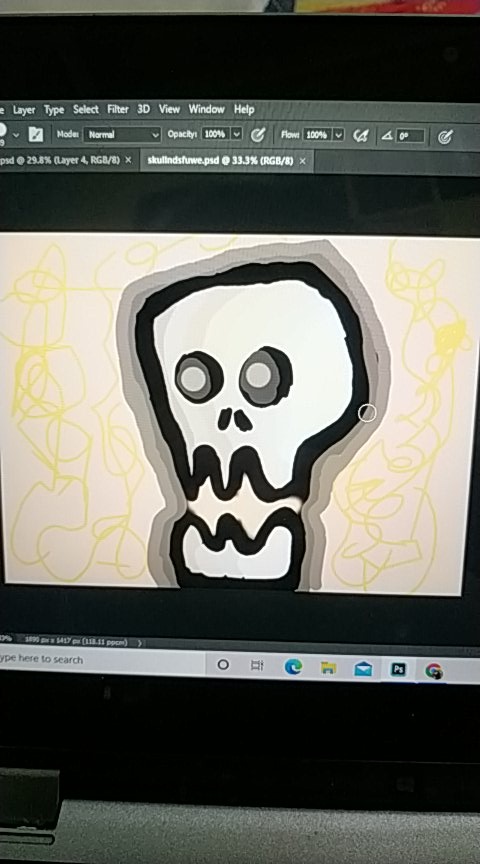Click the Flow 100% value field
This screenshot has height=864, width=480.
(317, 134)
